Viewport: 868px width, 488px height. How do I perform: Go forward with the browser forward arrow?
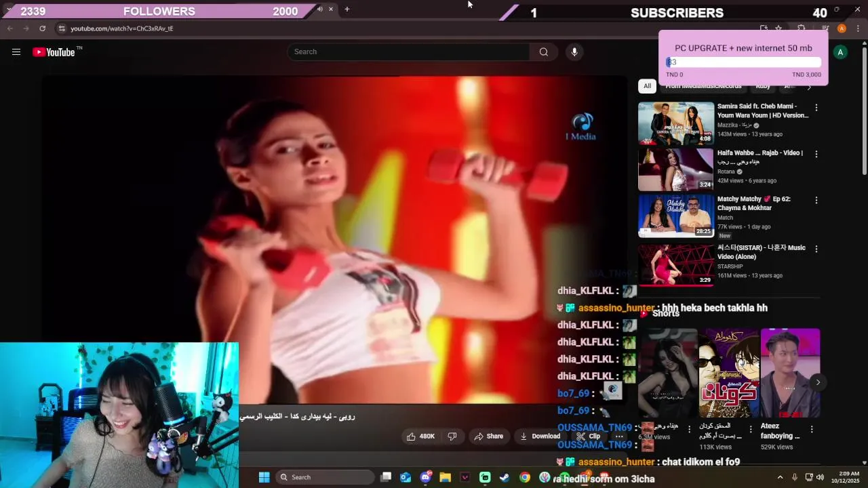[x=26, y=28]
